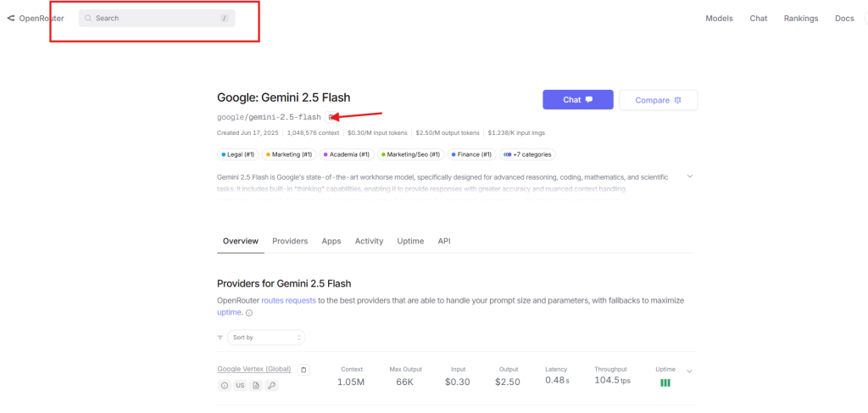The width and height of the screenshot is (868, 413).
Task: Follow the uptime link in description
Action: pos(229,312)
